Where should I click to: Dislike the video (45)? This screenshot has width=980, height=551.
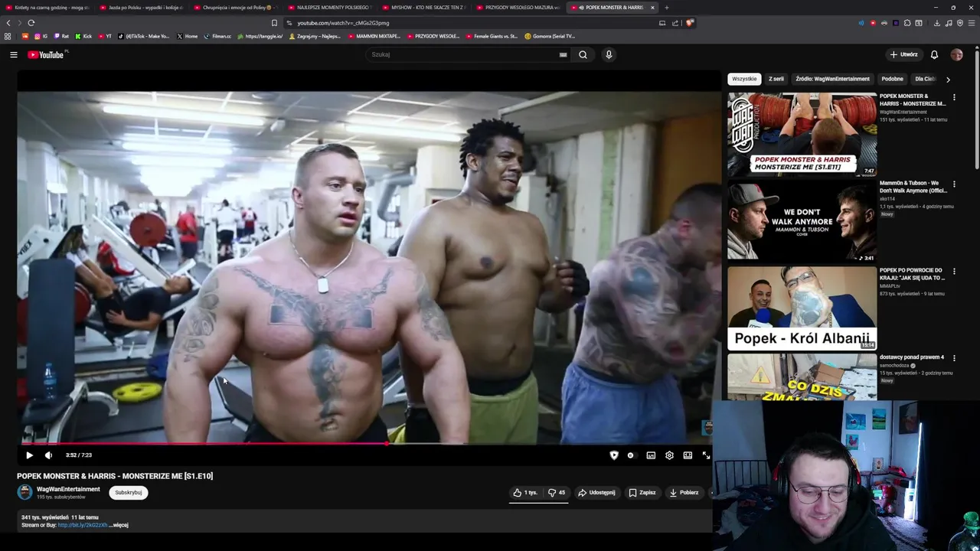(557, 493)
